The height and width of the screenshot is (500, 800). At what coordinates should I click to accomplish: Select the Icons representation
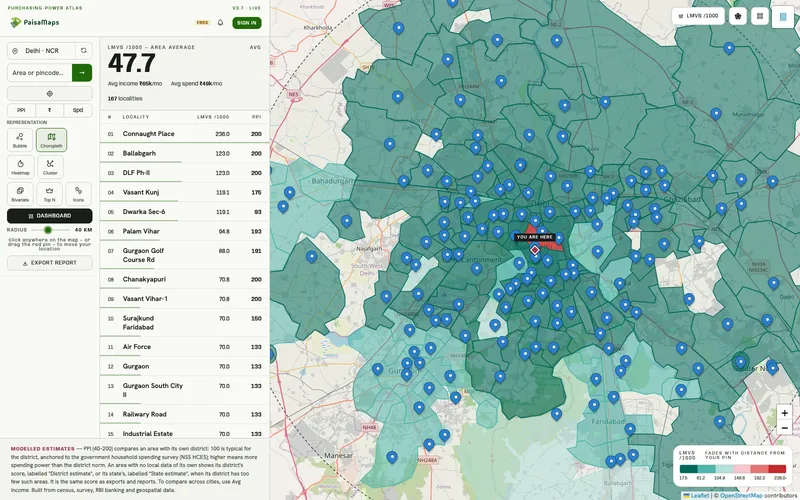click(x=79, y=194)
